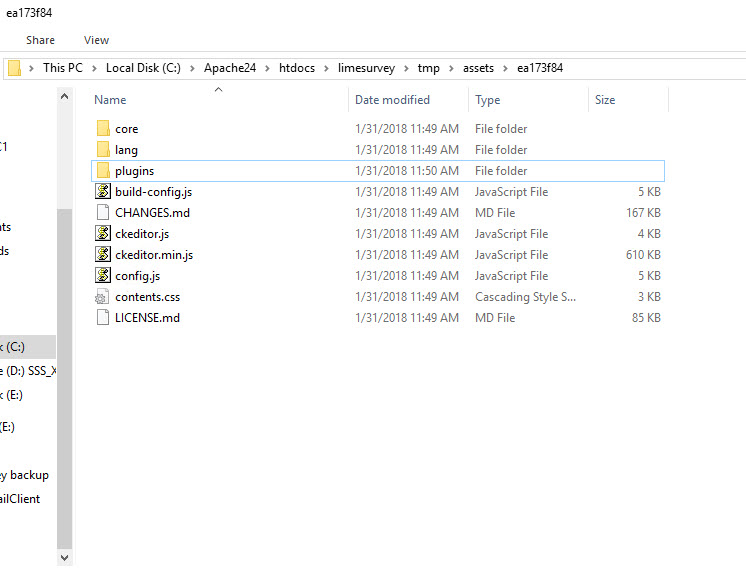Screen dimensions: 746x587
Task: Open the View ribbon tab
Action: 97,40
